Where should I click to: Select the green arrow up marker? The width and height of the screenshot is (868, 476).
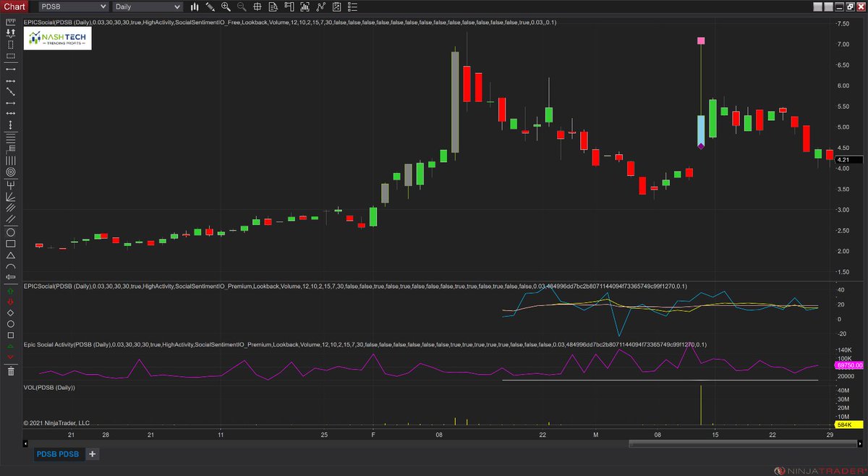[x=11, y=290]
